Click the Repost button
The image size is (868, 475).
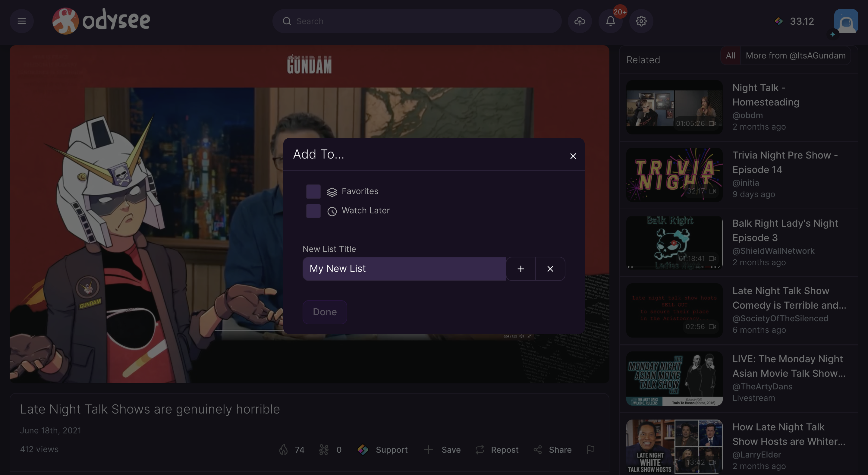497,450
